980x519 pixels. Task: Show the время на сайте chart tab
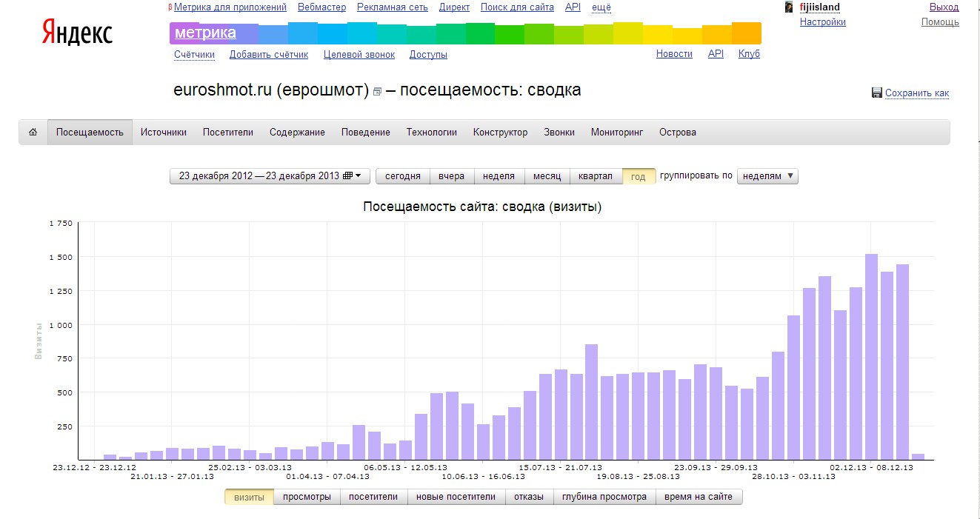tap(699, 497)
